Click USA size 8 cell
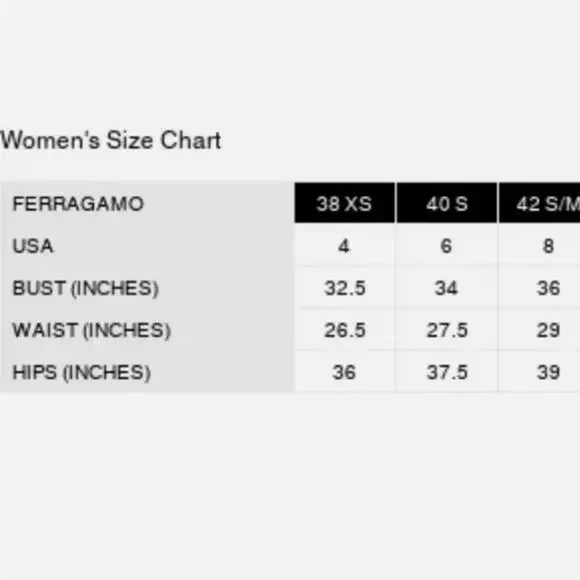The image size is (580, 580). coord(540,246)
